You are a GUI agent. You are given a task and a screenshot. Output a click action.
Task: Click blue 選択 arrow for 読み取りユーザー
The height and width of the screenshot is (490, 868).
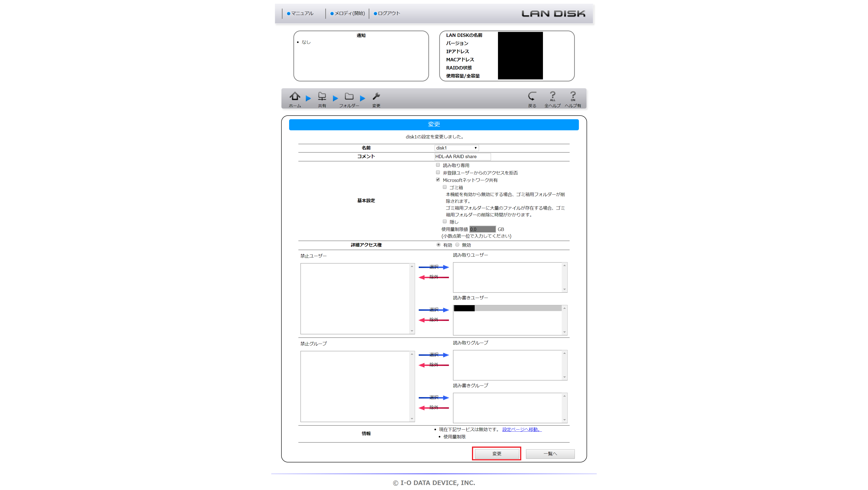pyautogui.click(x=434, y=267)
